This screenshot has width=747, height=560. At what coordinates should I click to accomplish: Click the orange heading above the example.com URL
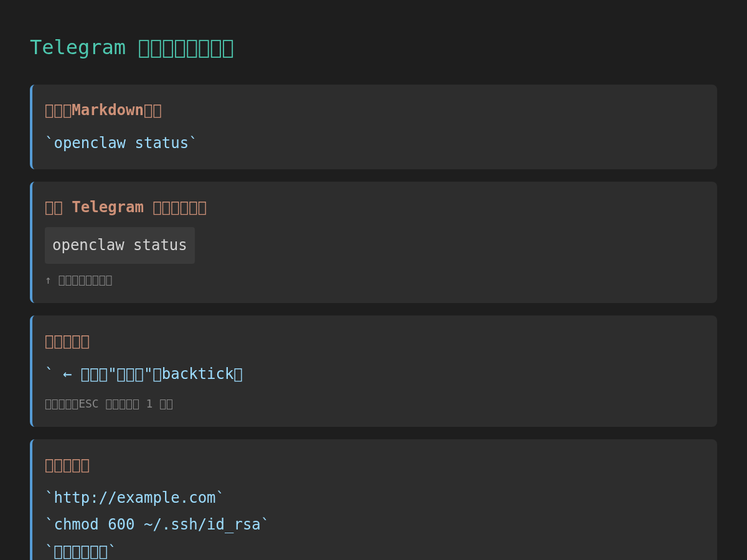point(67,465)
